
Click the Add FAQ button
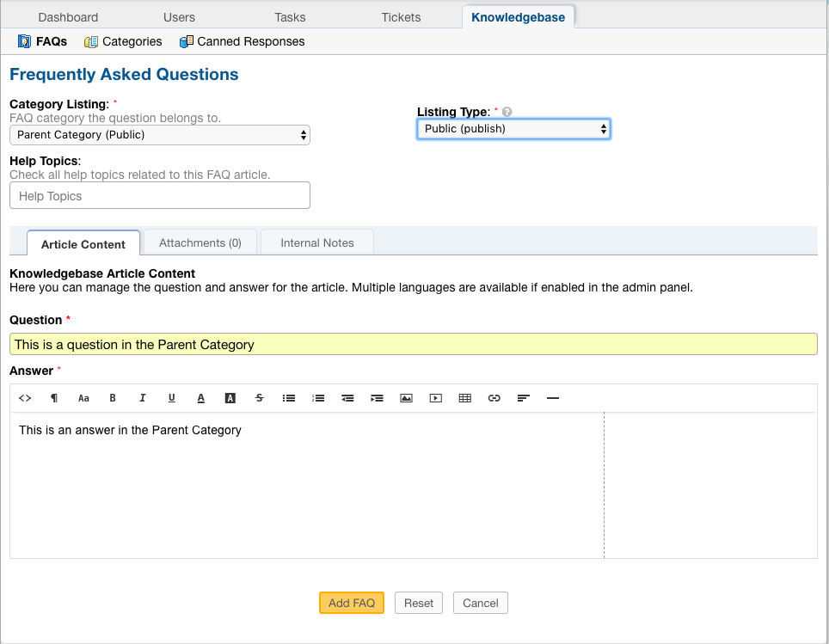[x=351, y=602]
